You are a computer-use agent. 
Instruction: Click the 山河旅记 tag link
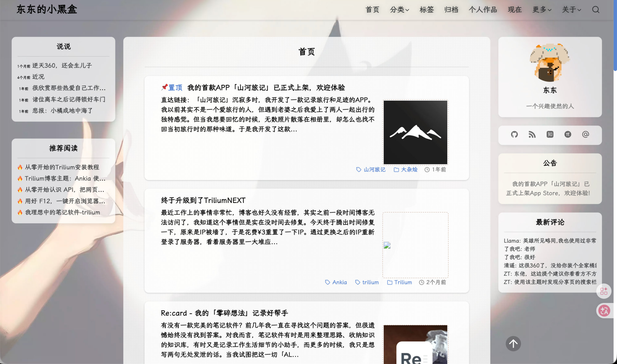(374, 169)
